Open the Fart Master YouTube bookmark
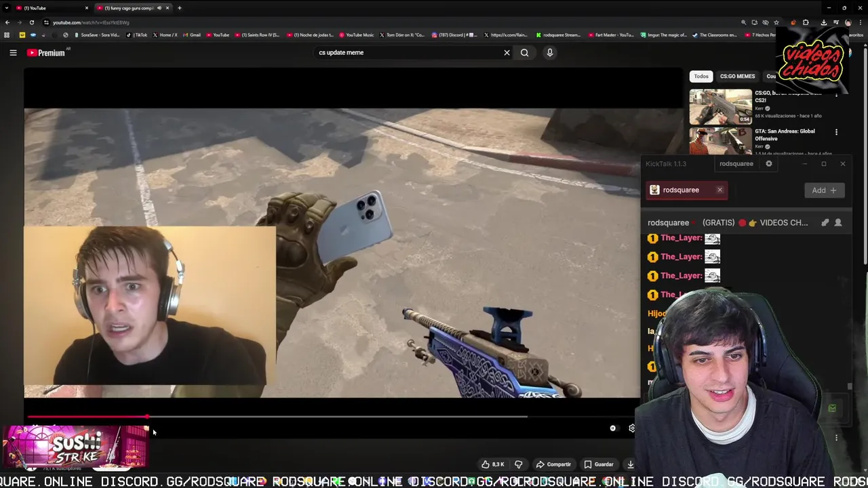This screenshot has width=868, height=488. pyautogui.click(x=611, y=35)
